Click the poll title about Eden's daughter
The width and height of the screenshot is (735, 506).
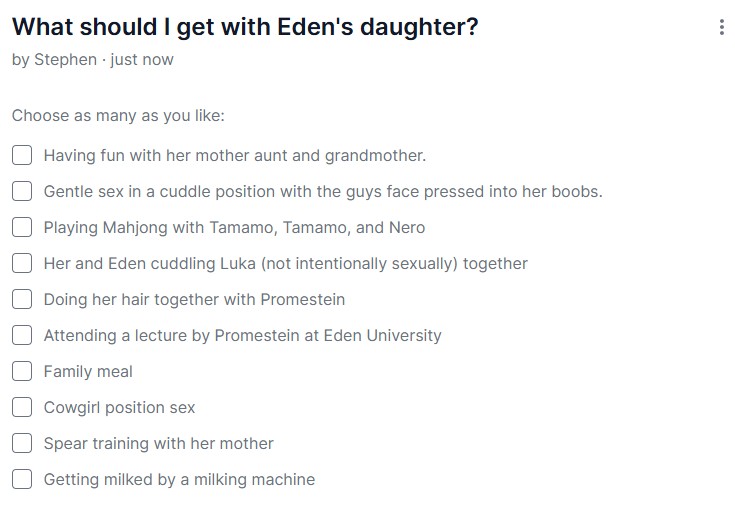(x=245, y=27)
